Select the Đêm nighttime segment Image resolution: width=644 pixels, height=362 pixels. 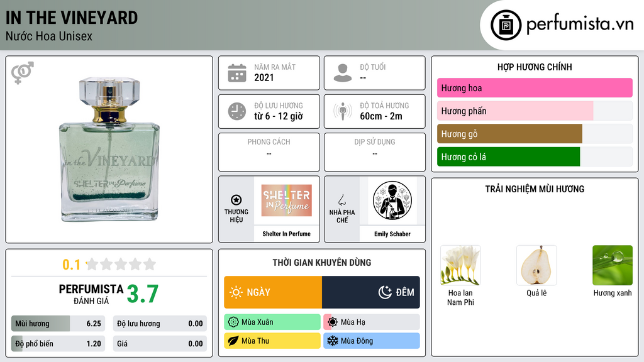coord(371,292)
